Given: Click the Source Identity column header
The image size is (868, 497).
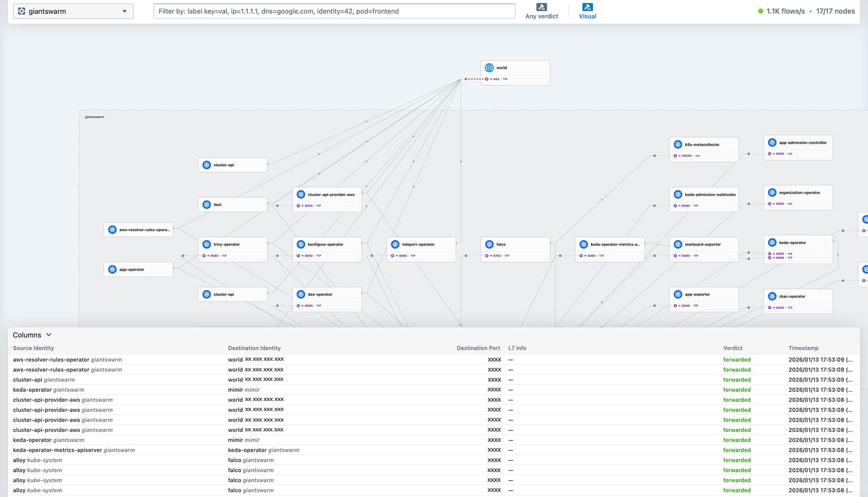Looking at the screenshot, I should [33, 348].
